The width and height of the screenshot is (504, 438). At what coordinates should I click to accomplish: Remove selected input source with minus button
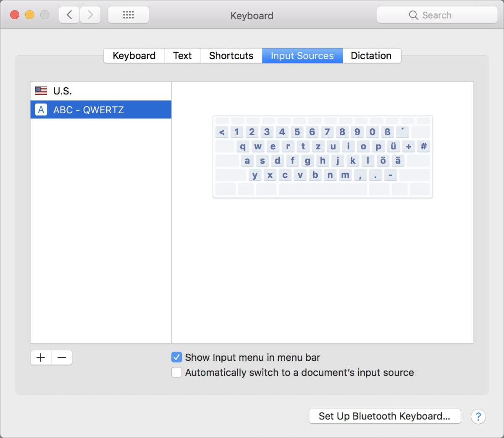tap(62, 357)
